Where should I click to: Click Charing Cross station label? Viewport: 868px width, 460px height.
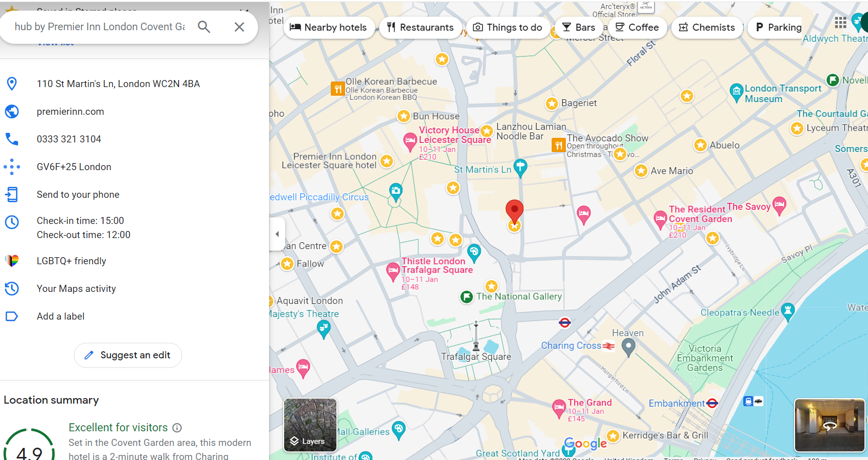[x=571, y=346]
